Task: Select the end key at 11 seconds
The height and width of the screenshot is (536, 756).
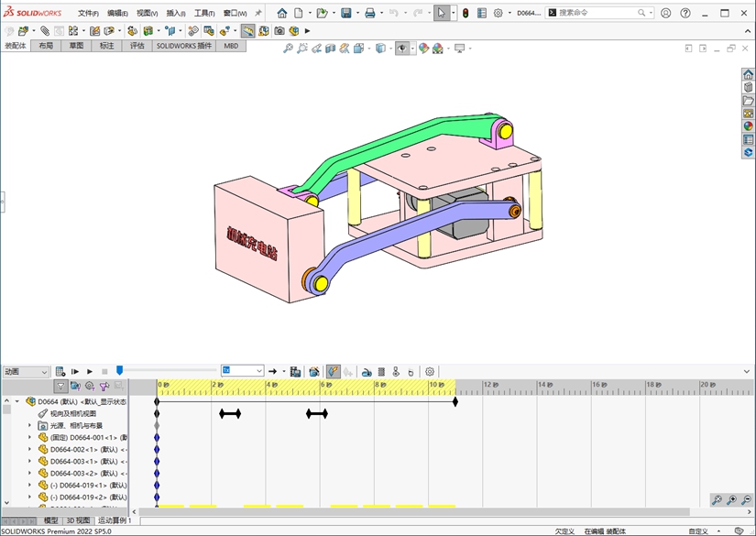Action: coord(455,401)
